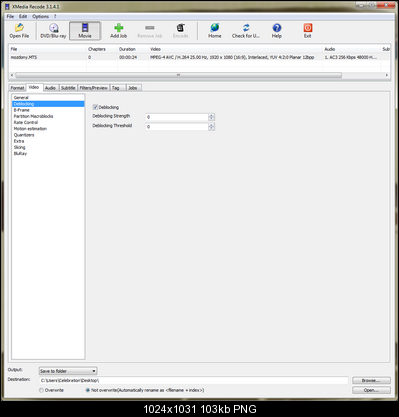The height and width of the screenshot is (417, 399).
Task: Select the Overwrite radio button
Action: (x=41, y=390)
